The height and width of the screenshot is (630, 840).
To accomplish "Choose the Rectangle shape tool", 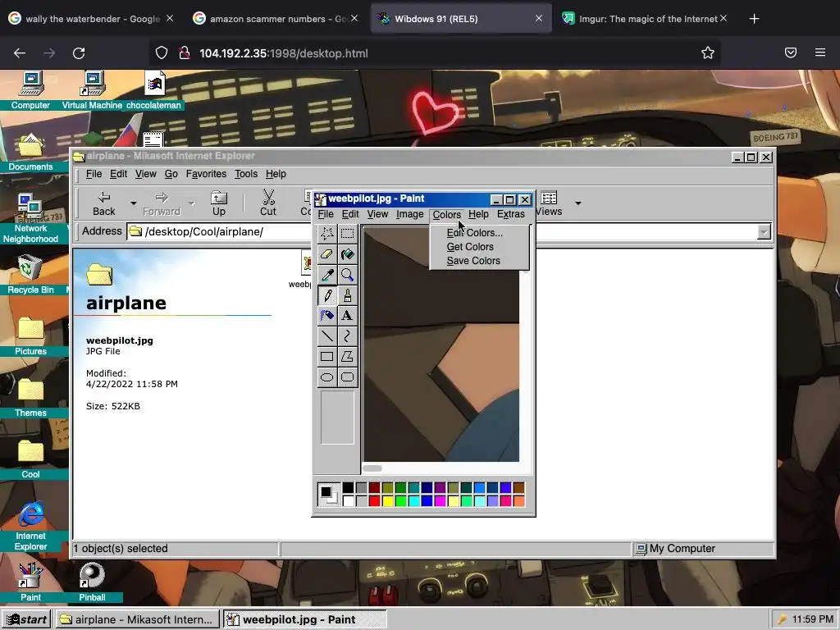I will coord(326,356).
